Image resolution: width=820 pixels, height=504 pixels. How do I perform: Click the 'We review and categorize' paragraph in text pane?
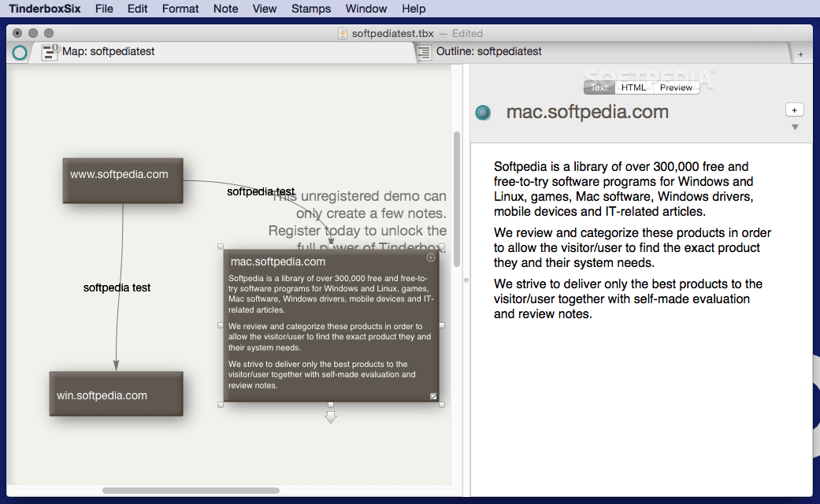pyautogui.click(x=633, y=247)
